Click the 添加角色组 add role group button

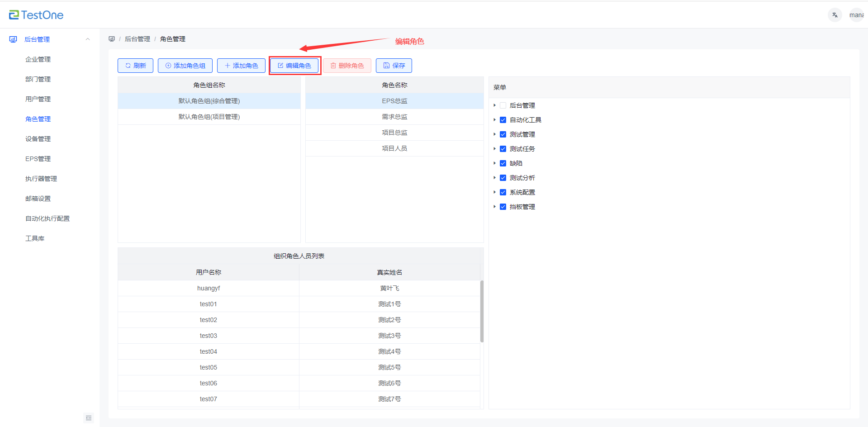(x=185, y=66)
